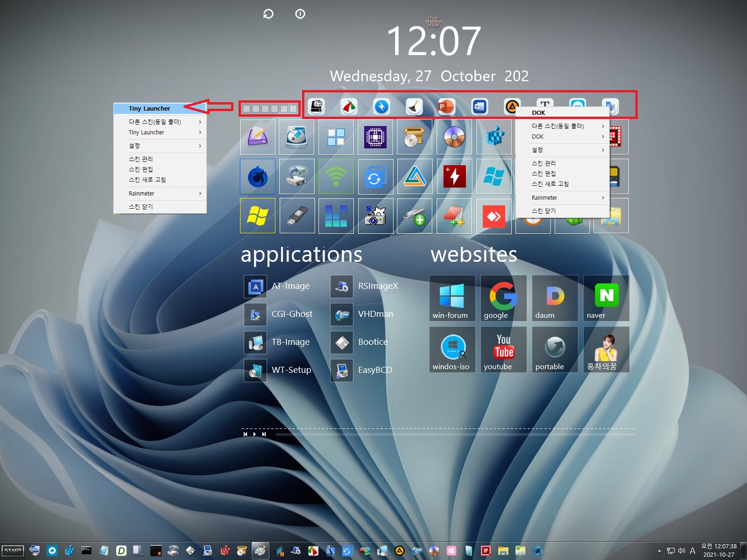Launch EasyBCD application

coord(362,370)
